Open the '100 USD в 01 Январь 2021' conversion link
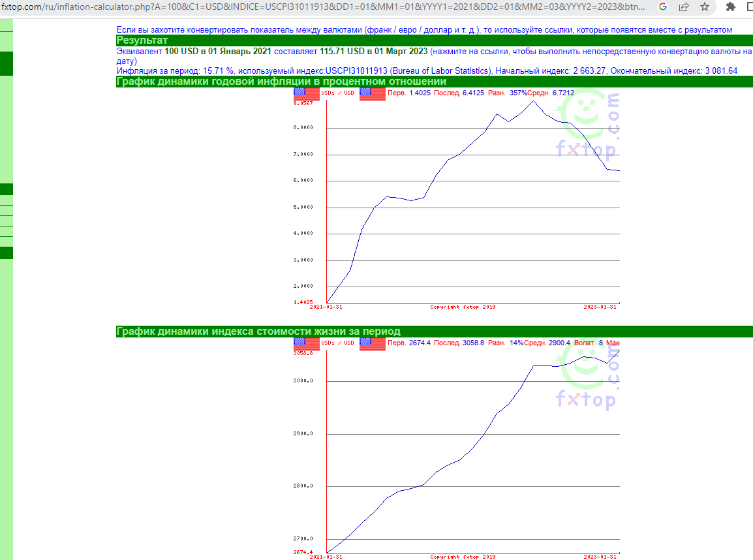Image resolution: width=753 pixels, height=560 pixels. coord(217,52)
